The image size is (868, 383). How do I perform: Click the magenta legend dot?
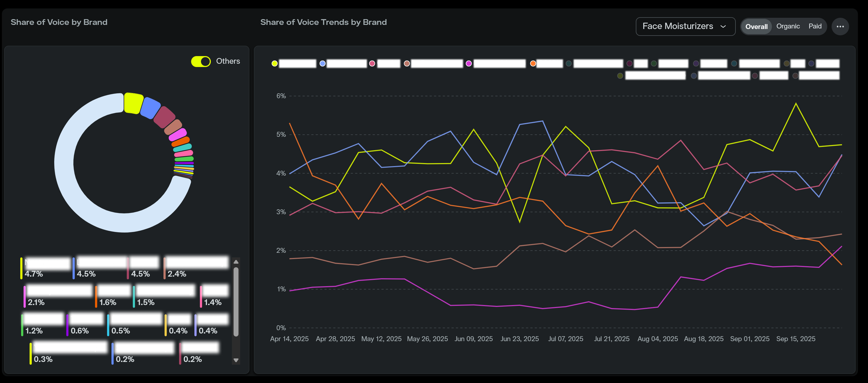pos(469,64)
